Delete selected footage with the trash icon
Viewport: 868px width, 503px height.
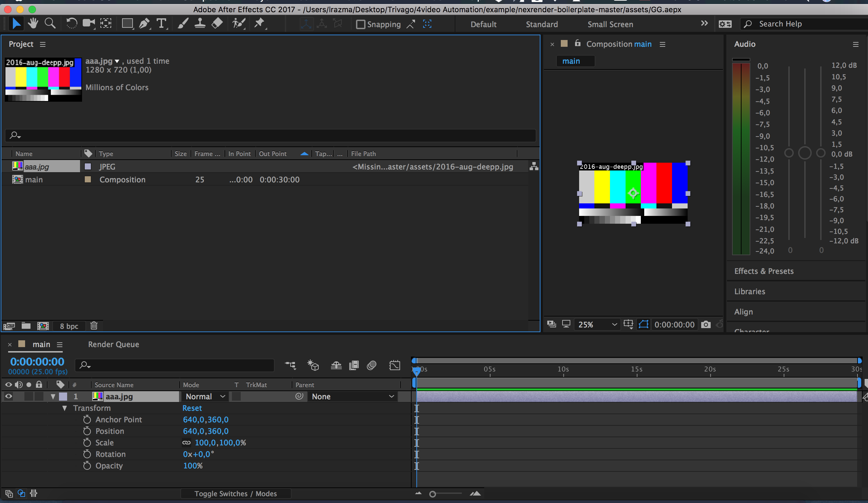94,326
